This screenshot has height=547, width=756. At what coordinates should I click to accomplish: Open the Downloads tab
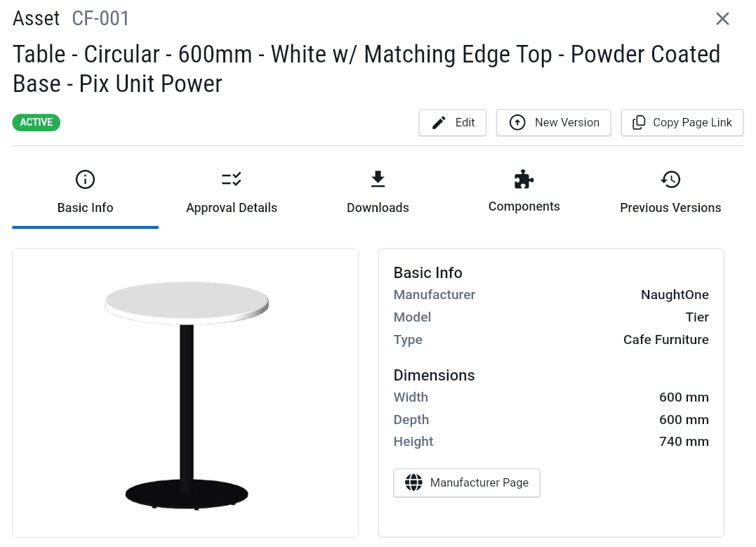(378, 208)
